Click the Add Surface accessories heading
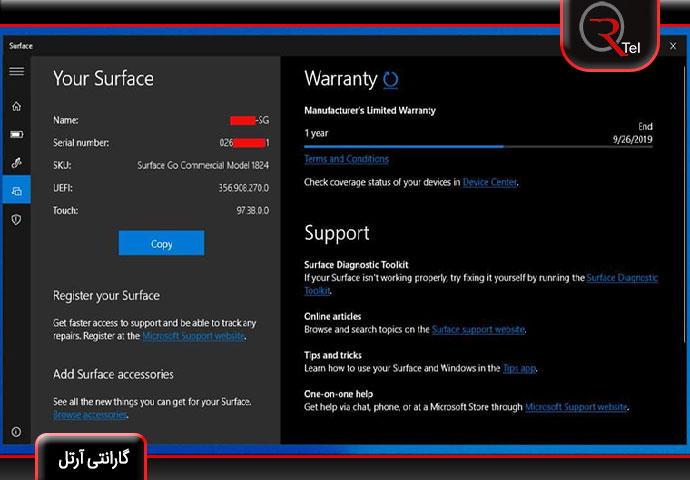The image size is (690, 480). pyautogui.click(x=113, y=374)
